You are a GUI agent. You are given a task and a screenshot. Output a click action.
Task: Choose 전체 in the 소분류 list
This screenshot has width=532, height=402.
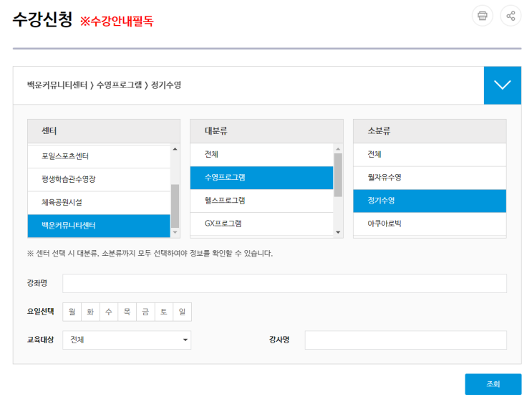click(430, 155)
